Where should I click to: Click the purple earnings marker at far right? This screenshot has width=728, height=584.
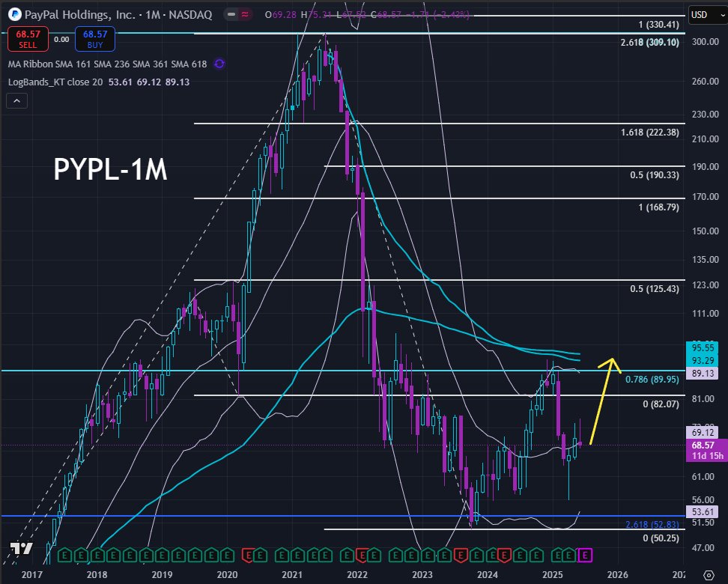[x=583, y=556]
